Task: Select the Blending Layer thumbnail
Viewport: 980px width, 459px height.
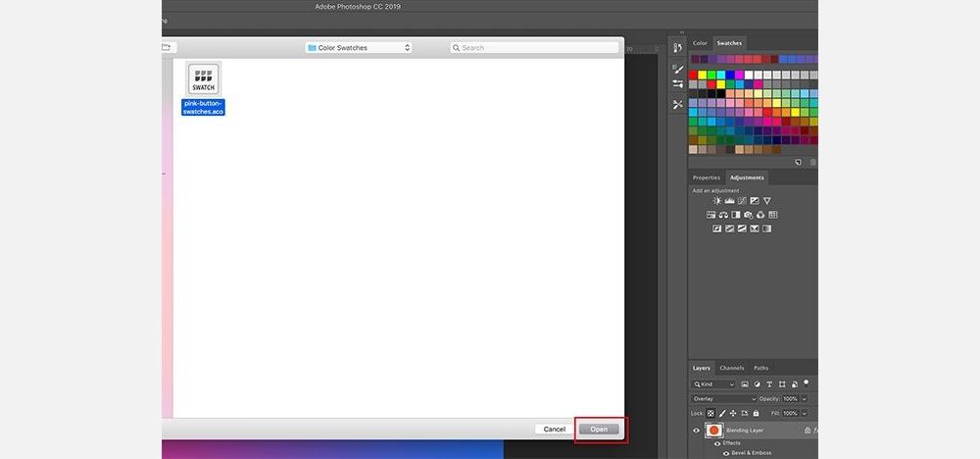Action: click(x=713, y=431)
